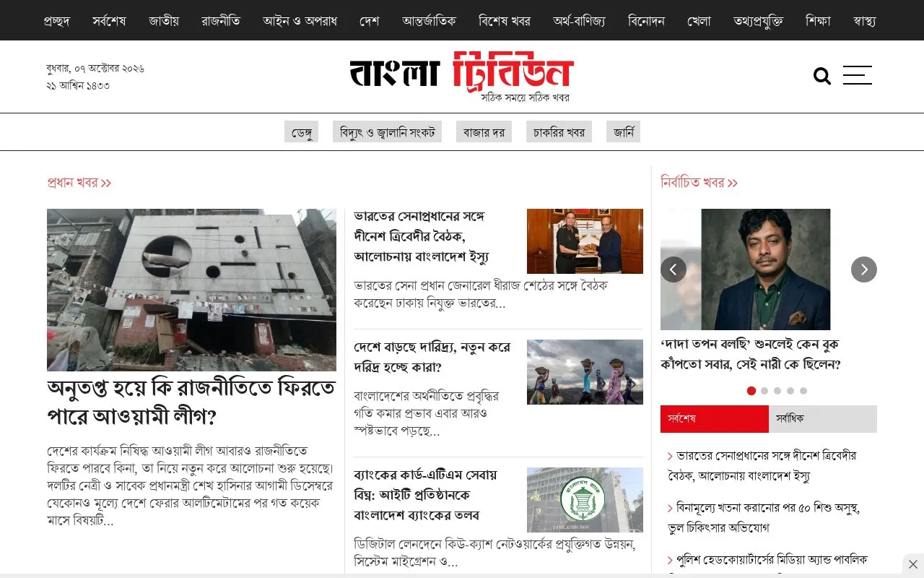Show previous slide in নির্বাচিত খবর carousel
The image size is (924, 578).
(x=674, y=269)
